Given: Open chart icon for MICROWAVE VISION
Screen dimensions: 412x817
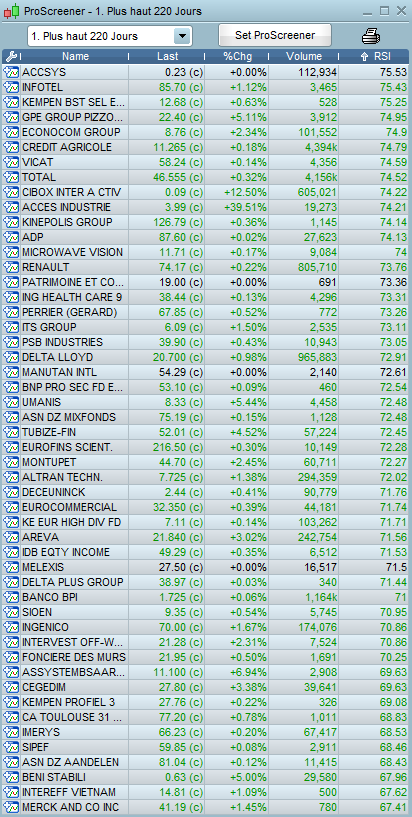Looking at the screenshot, I should 11,252.
